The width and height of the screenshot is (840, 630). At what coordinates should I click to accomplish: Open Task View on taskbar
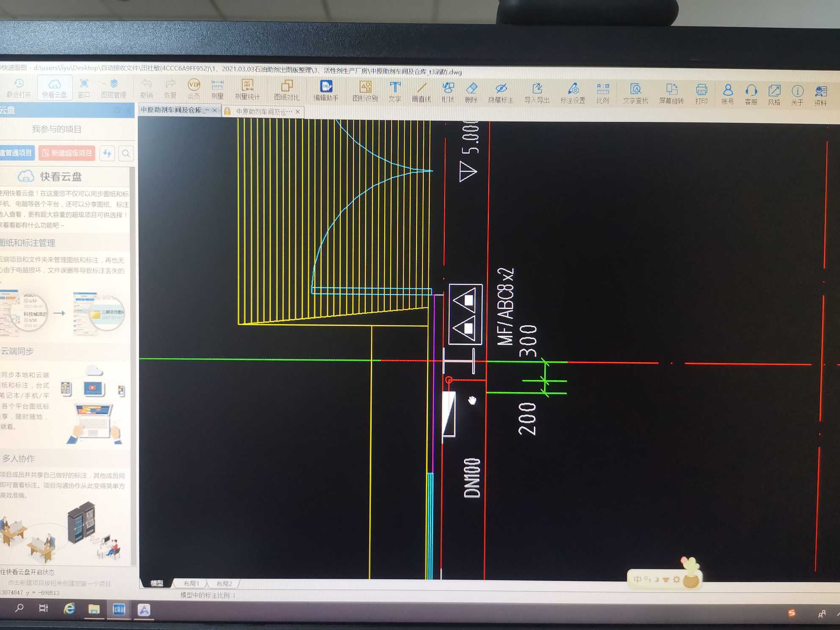pos(43,608)
